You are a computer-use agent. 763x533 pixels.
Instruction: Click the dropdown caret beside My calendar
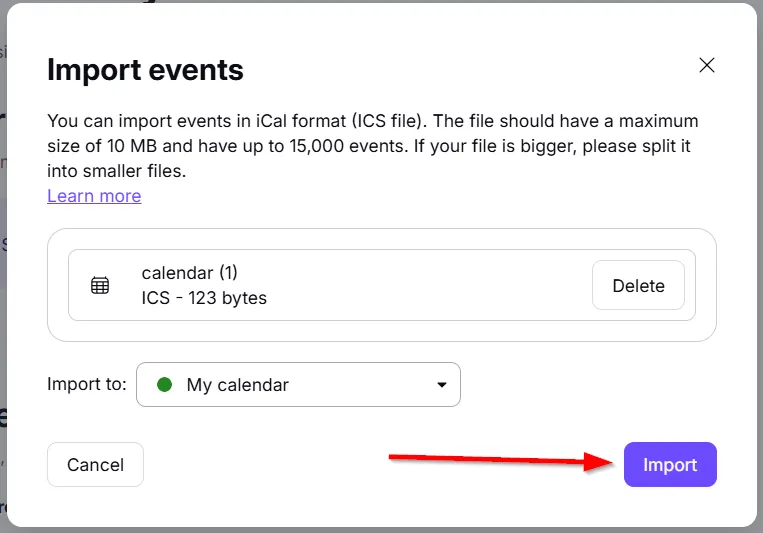[x=442, y=385]
